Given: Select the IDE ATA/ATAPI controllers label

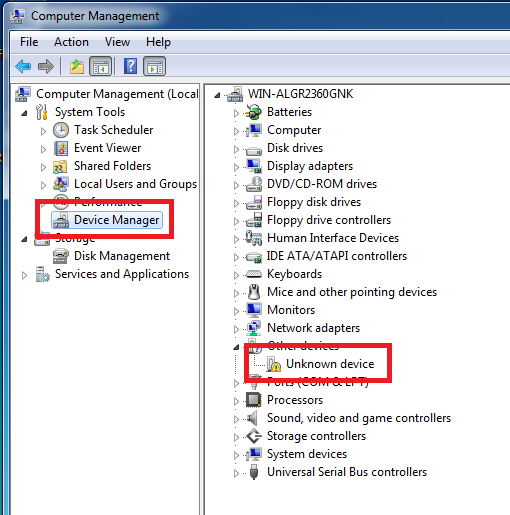Looking at the screenshot, I should (337, 256).
